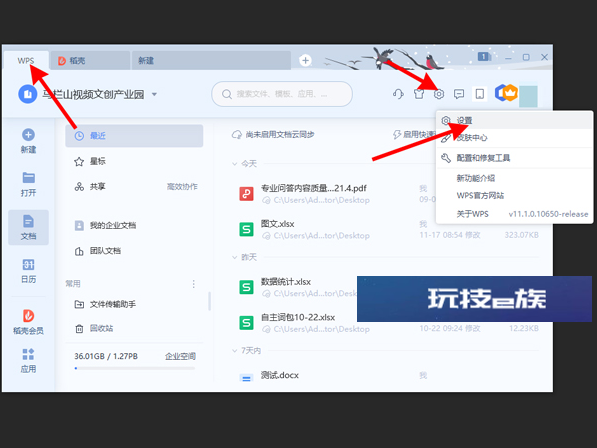
Task: Click the cloud sync icon beside 尚未启用文档云同步
Action: pyautogui.click(x=237, y=134)
